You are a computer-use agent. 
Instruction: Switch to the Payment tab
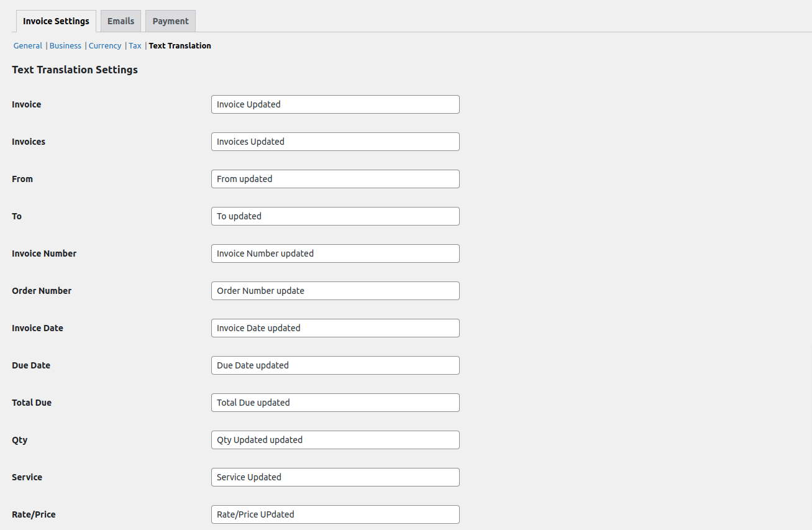pos(170,21)
